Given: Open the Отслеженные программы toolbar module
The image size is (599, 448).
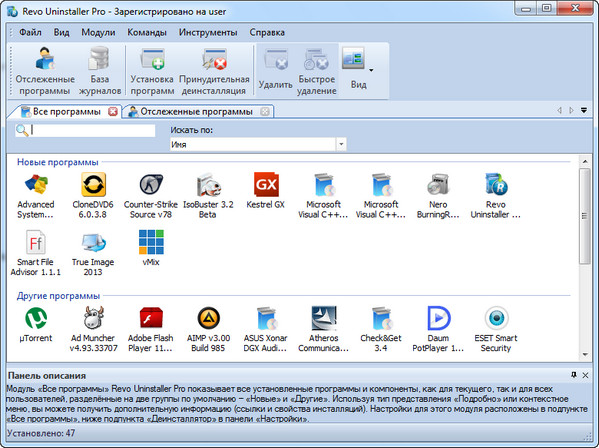Looking at the screenshot, I should coord(45,70).
